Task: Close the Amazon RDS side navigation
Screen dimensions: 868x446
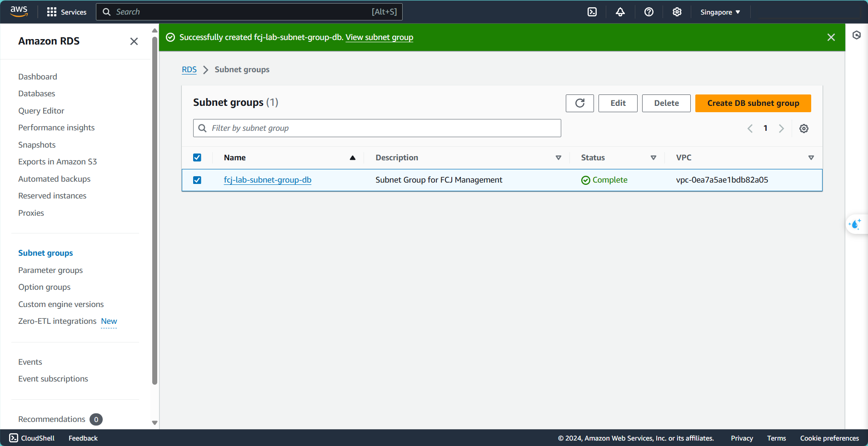Action: pyautogui.click(x=134, y=41)
